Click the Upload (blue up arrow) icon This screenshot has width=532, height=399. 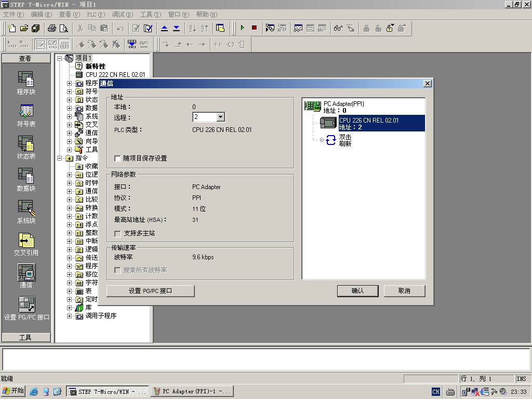click(164, 28)
